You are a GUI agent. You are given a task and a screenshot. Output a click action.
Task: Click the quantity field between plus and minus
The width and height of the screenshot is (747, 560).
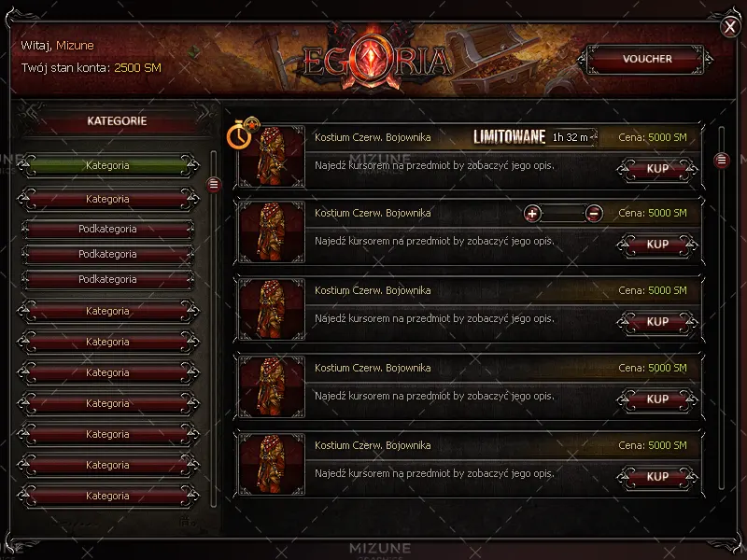pos(563,214)
